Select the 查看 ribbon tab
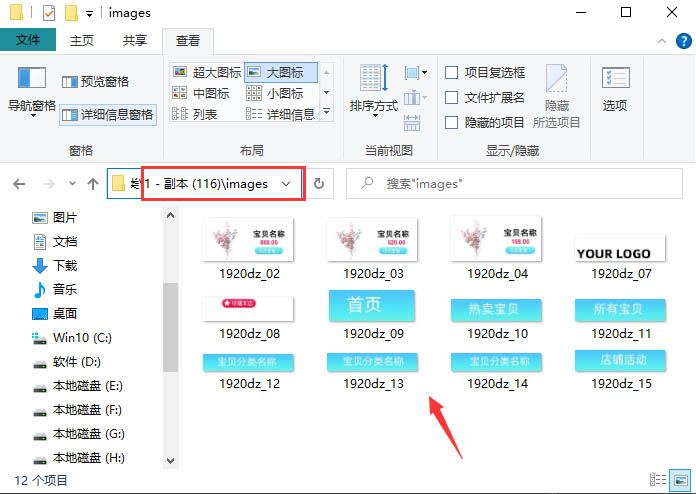The height and width of the screenshot is (494, 696). (x=188, y=40)
